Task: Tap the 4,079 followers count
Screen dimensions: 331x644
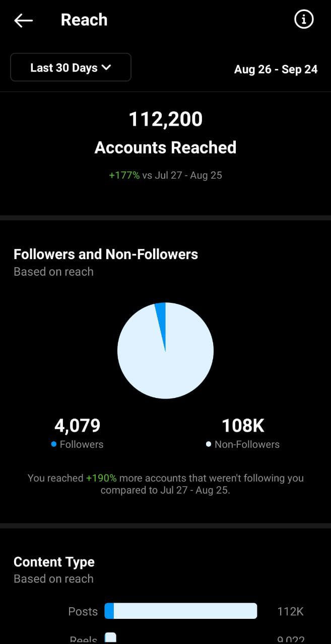Action: [77, 426]
